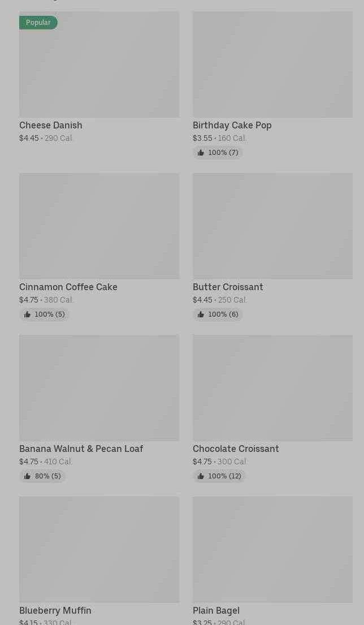
Task: Click thumbs-up icon under Chocolate Croissant
Action: tap(201, 476)
